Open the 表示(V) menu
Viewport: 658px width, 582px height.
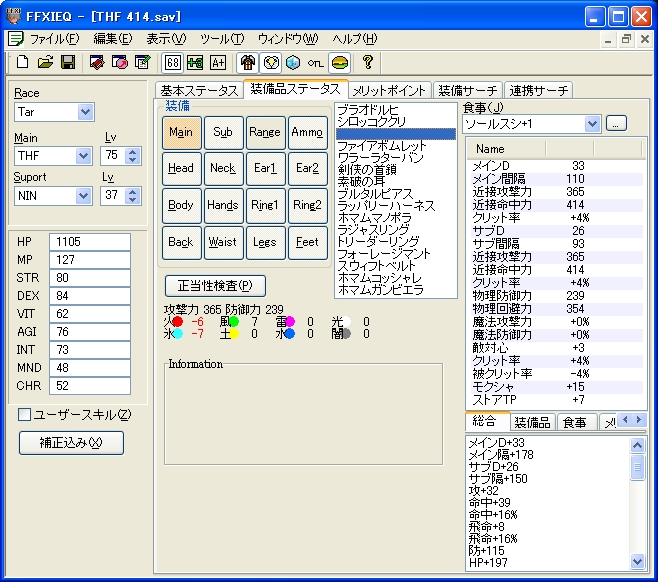tap(166, 39)
